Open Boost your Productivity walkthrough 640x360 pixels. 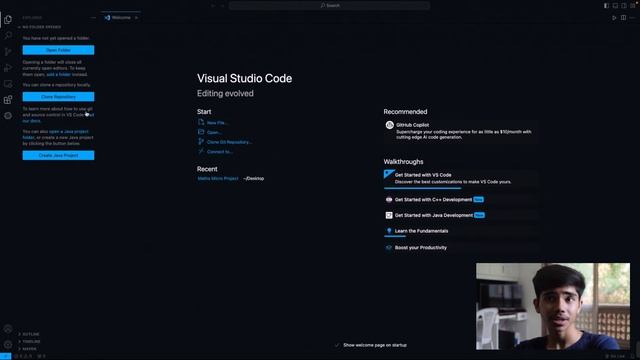460,247
